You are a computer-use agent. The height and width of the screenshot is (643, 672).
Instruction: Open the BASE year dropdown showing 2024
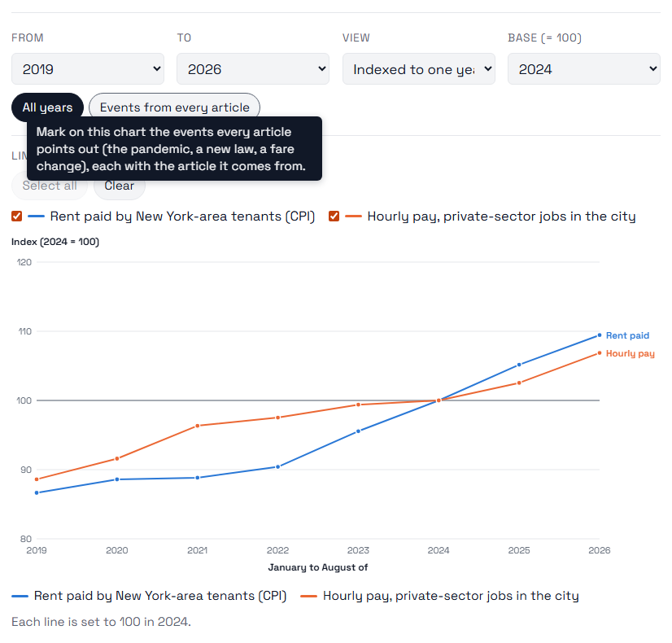coord(583,69)
